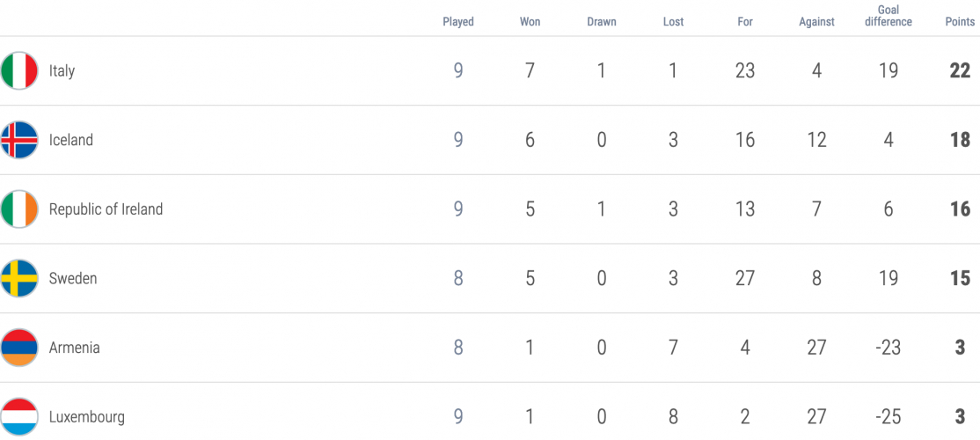Image resolution: width=980 pixels, height=440 pixels.
Task: Click the Iceland flag icon
Action: point(19,140)
